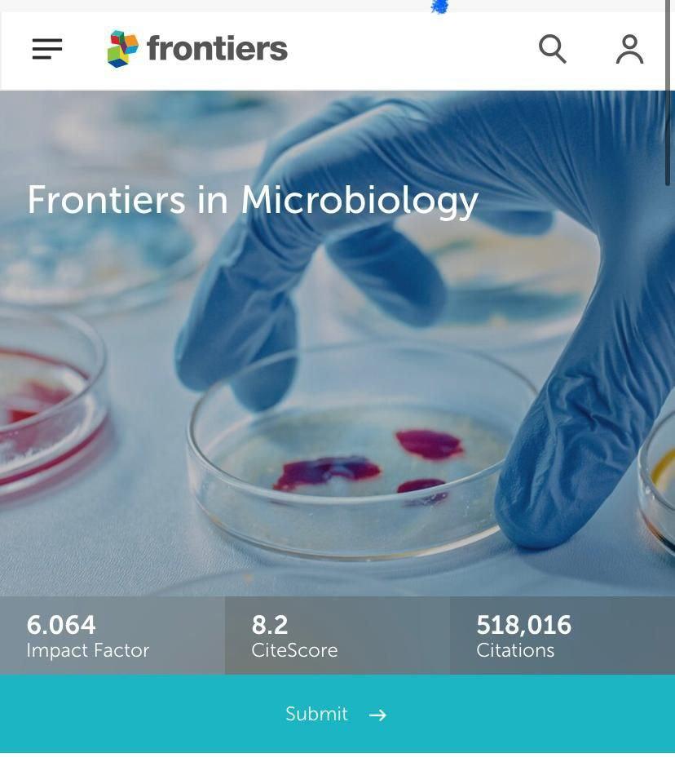Screen dimensions: 675x784
Task: Open search with the magnifying glass
Action: 553,49
